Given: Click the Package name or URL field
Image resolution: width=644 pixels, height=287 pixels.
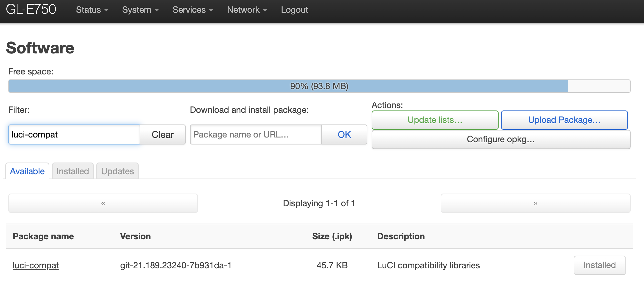Looking at the screenshot, I should pos(256,134).
